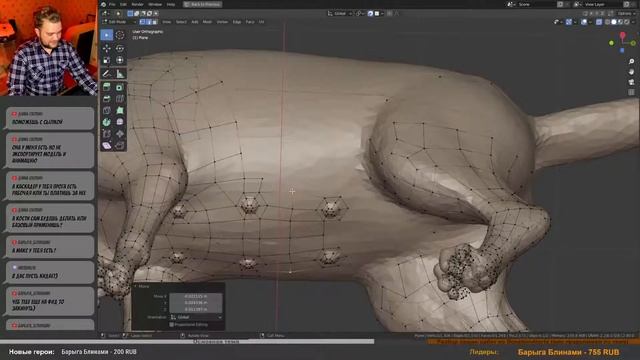This screenshot has height=360, width=640.
Task: Toggle viewport overlays
Action: 584,22
